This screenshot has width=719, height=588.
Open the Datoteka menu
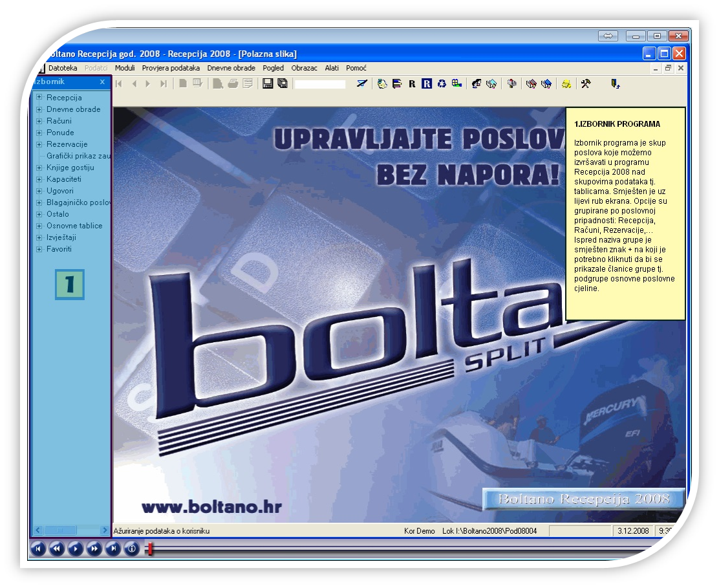(x=63, y=68)
